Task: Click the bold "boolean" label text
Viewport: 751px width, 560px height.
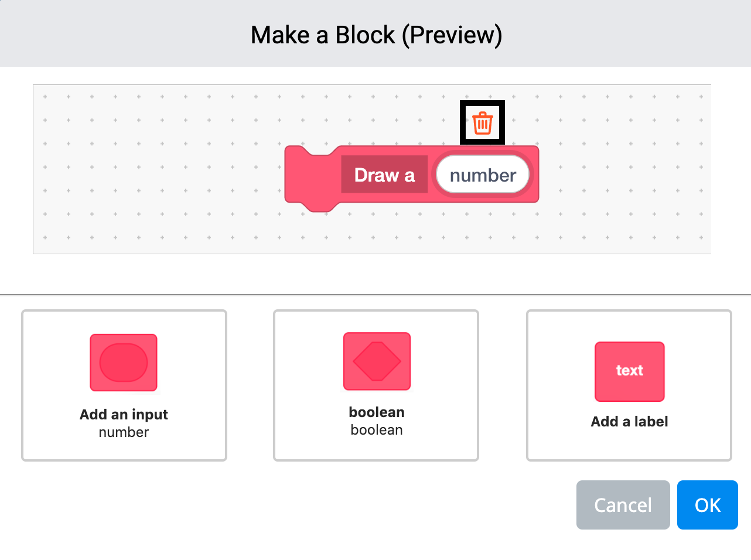Action: pos(377,412)
